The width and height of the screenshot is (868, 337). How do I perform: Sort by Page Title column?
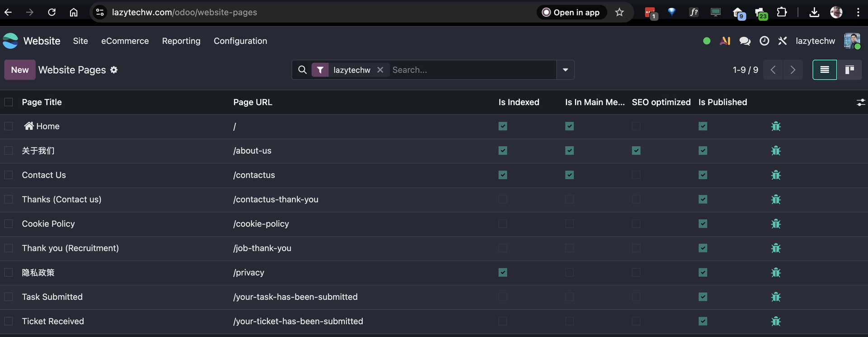(x=42, y=102)
